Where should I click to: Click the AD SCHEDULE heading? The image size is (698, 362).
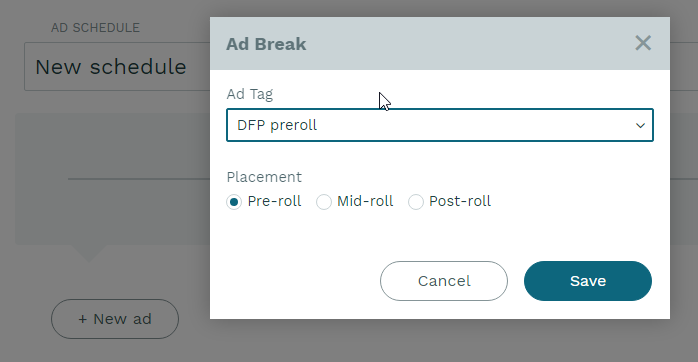pos(95,28)
